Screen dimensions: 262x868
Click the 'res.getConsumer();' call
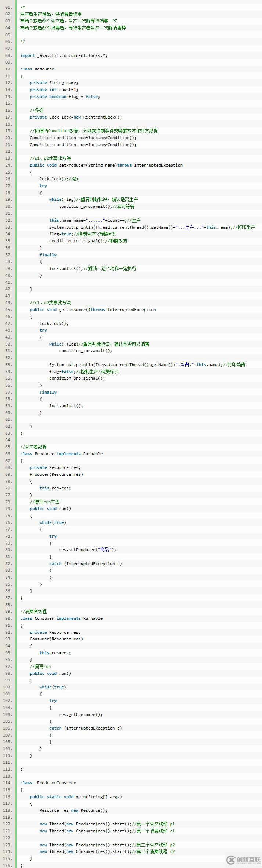pos(81,715)
